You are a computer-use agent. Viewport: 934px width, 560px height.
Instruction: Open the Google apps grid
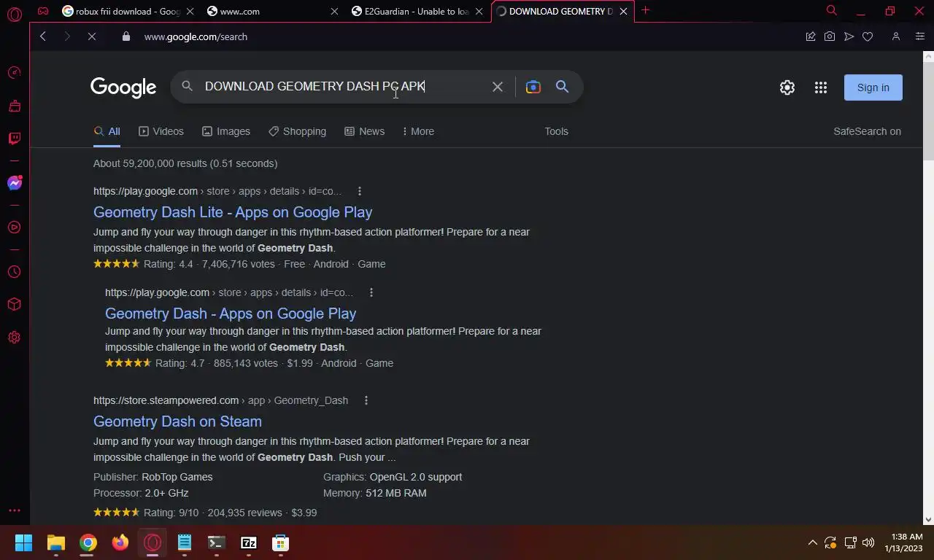pyautogui.click(x=821, y=87)
